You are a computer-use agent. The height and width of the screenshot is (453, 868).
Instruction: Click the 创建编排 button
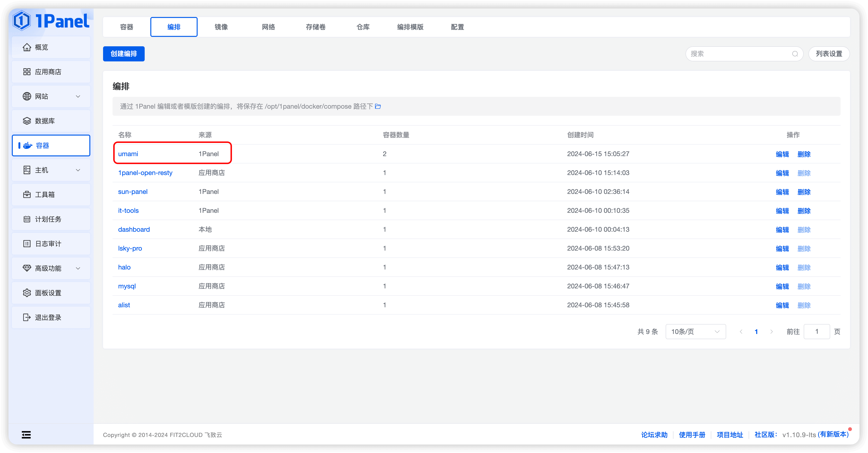[x=124, y=54]
